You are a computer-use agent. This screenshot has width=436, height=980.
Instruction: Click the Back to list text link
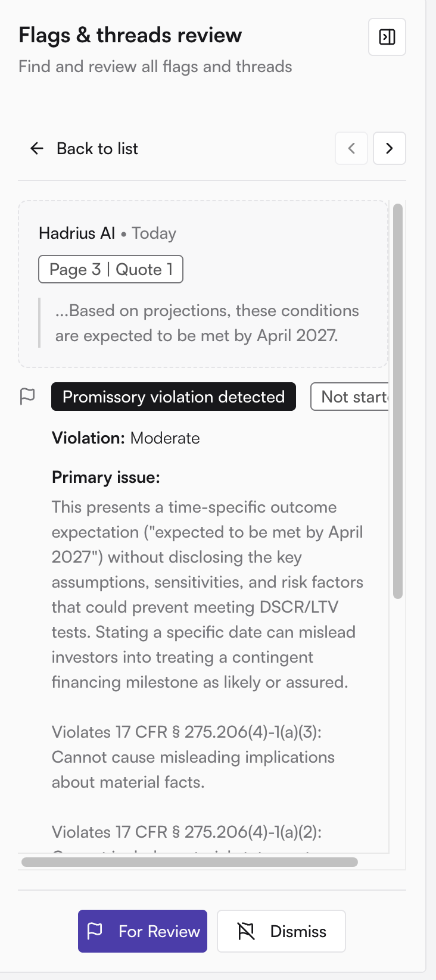pos(97,148)
